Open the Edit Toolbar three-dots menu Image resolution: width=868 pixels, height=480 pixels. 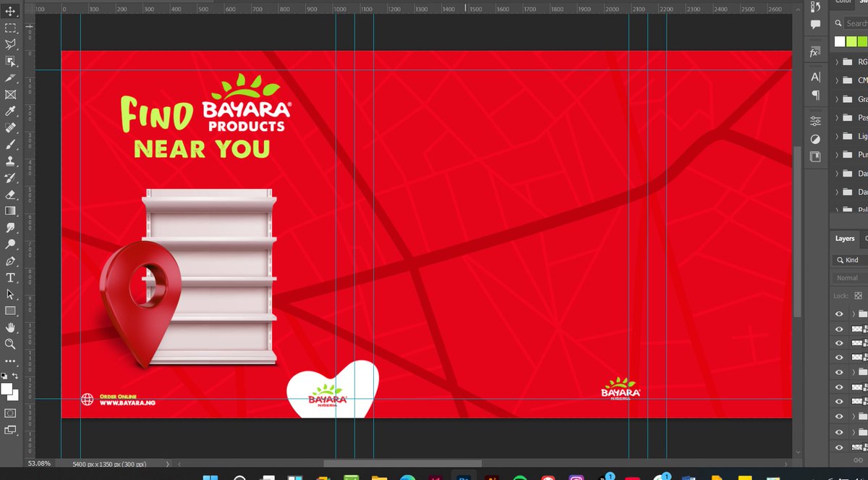pyautogui.click(x=10, y=360)
